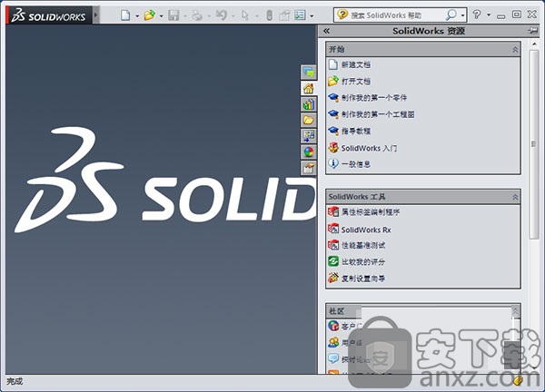Click the Rebuild traffic light icon

[x=269, y=15]
